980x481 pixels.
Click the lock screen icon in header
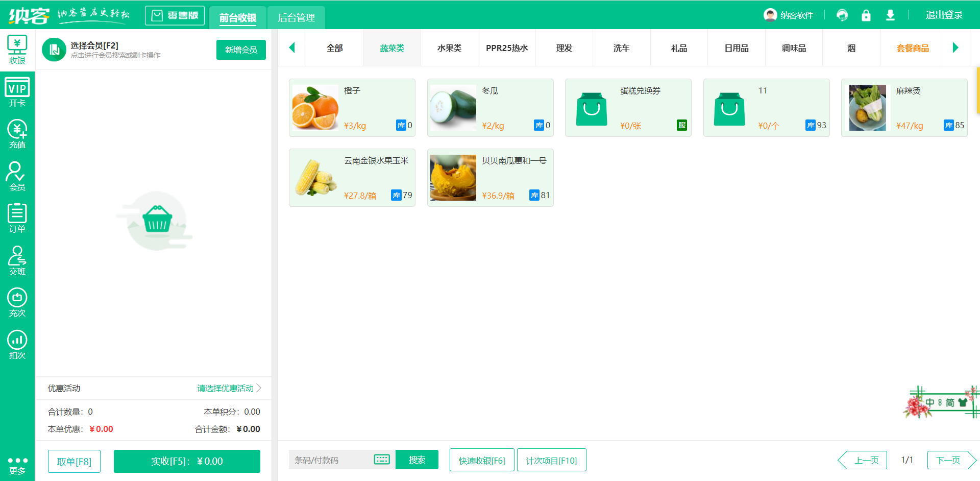coord(866,15)
